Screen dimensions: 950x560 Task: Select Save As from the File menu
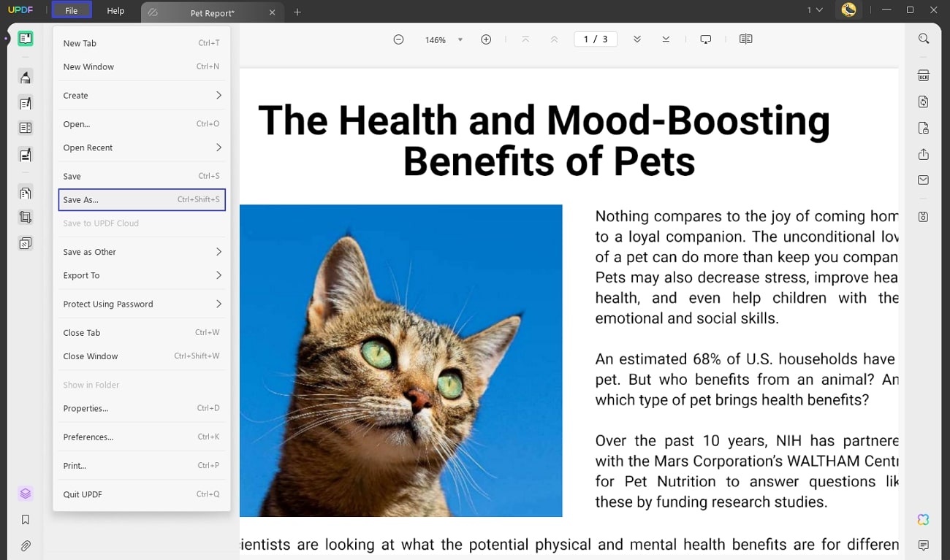pos(142,199)
